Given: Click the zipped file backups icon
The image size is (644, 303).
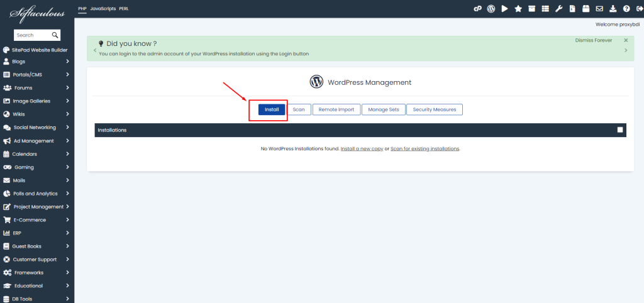Looking at the screenshot, I should (x=572, y=9).
